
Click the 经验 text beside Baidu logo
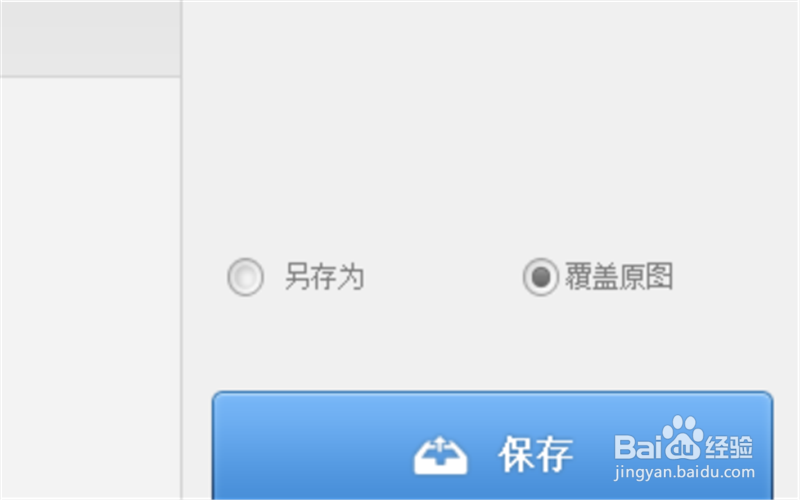click(729, 447)
